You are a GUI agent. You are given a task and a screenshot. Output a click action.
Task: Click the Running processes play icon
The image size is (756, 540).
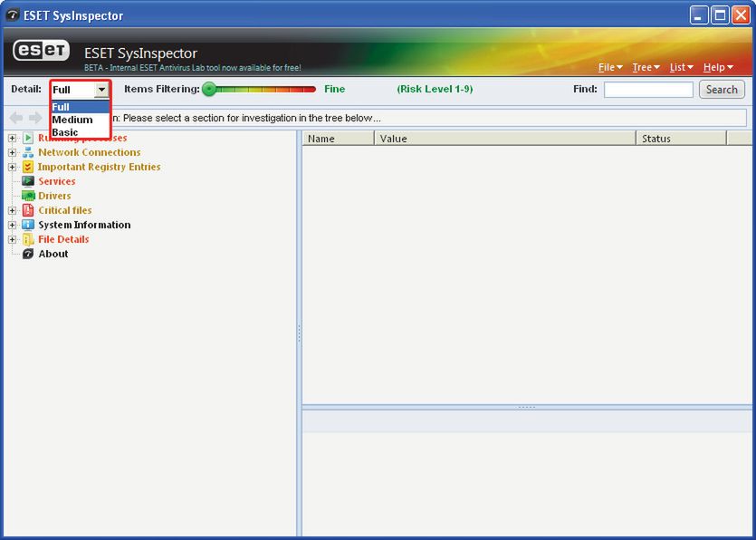(28, 138)
